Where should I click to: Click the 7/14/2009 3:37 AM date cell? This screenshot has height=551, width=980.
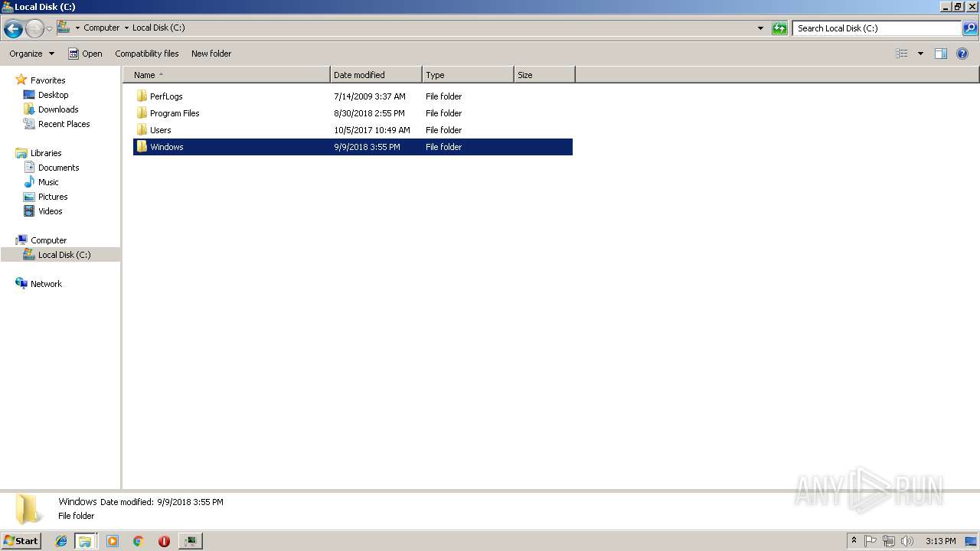pos(370,96)
